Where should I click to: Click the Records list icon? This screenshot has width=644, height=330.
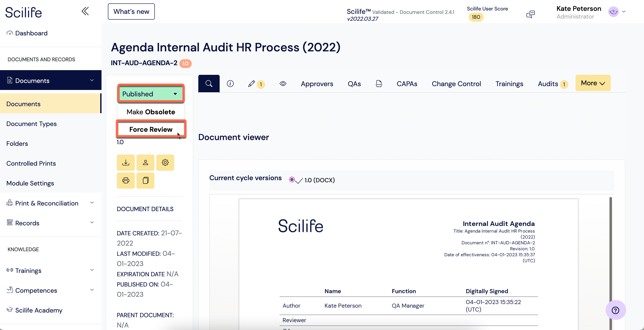point(10,223)
